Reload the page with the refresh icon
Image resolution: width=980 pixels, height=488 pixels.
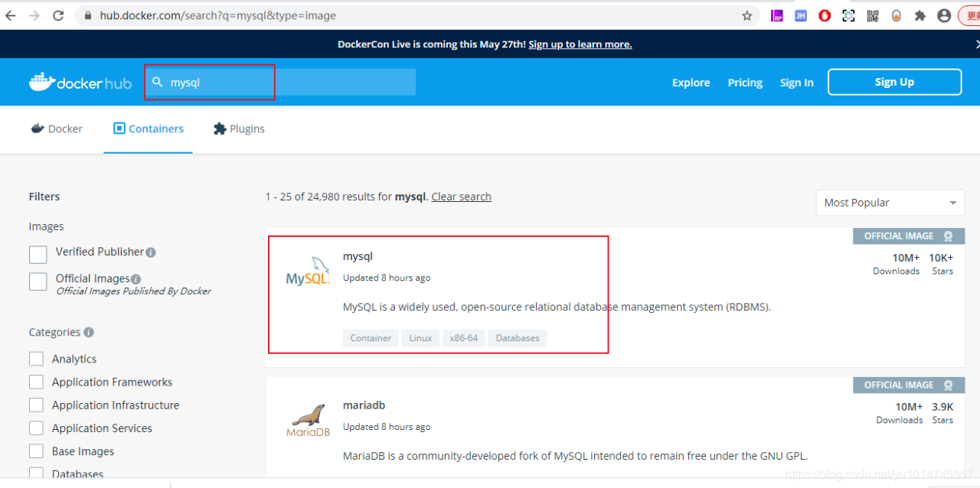pos(58,15)
